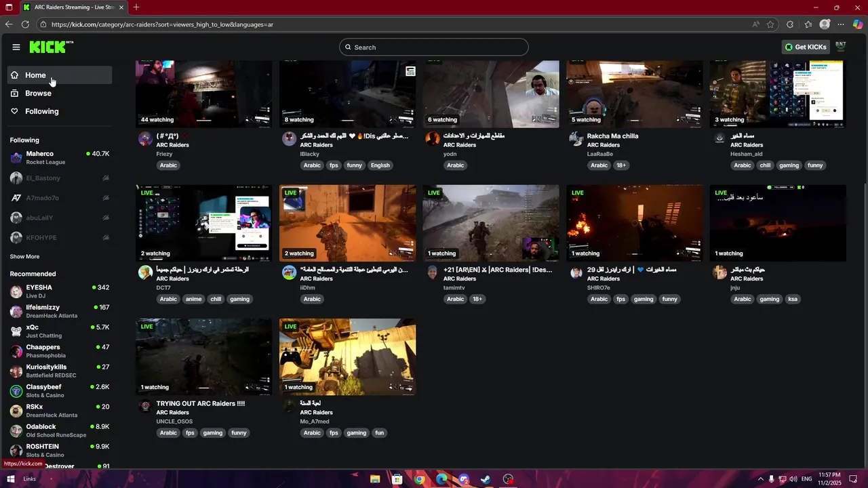Expand Following list with Show More

[x=24, y=257]
